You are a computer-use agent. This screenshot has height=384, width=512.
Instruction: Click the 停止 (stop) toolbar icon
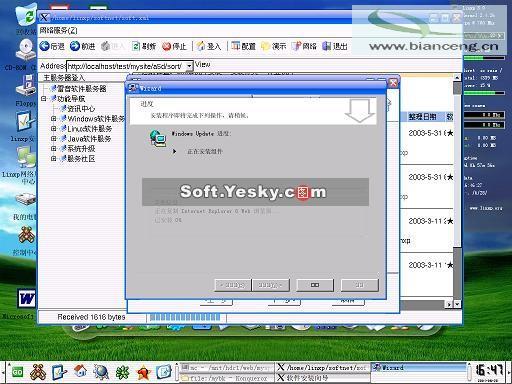(174, 46)
